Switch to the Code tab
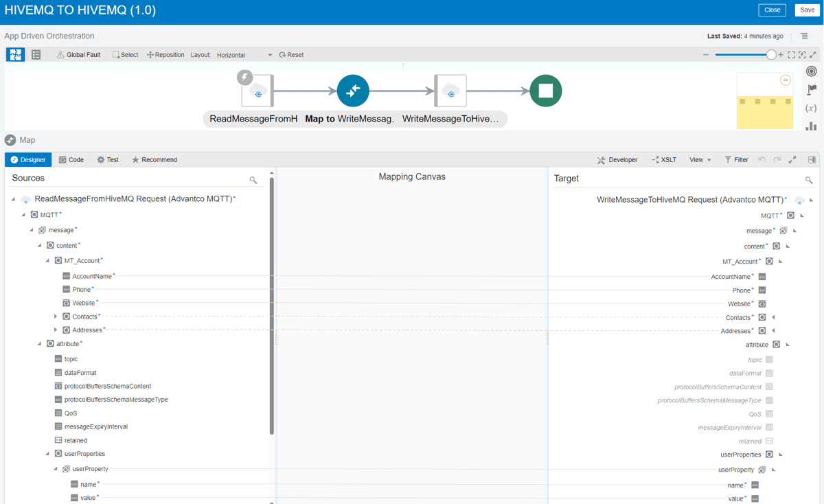 point(71,160)
